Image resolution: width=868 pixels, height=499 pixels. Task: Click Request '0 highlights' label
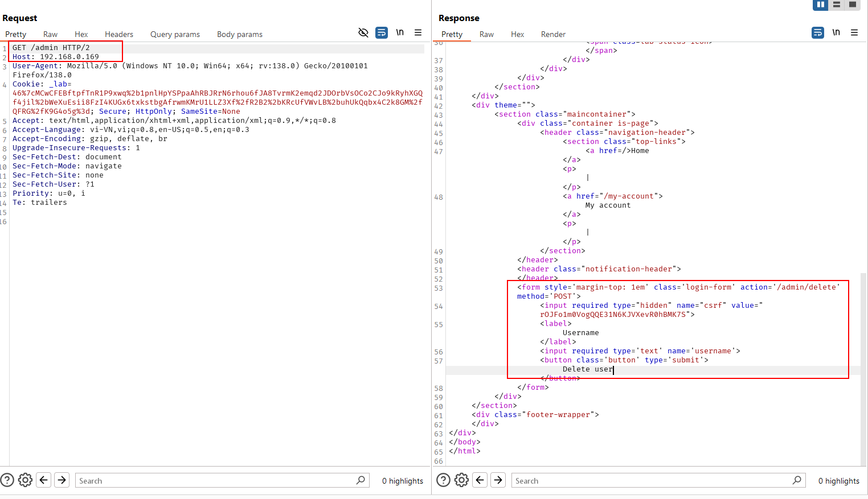[x=403, y=481]
